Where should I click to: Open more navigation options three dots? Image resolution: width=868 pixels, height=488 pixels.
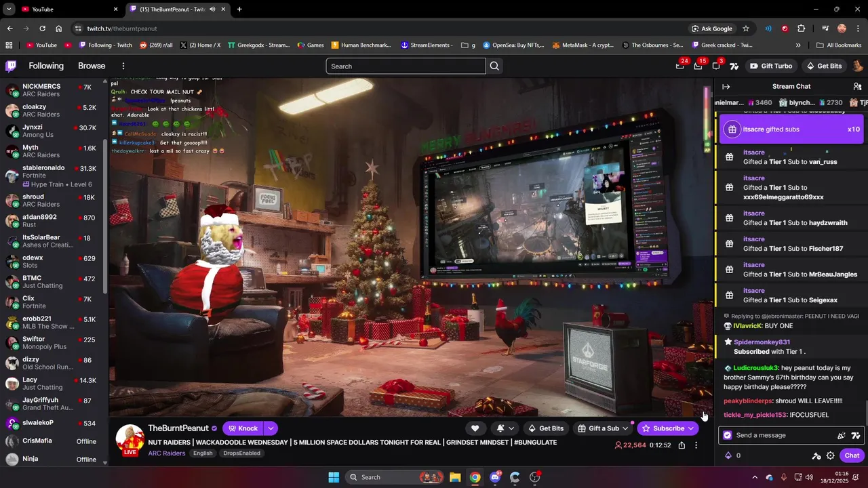(x=123, y=66)
